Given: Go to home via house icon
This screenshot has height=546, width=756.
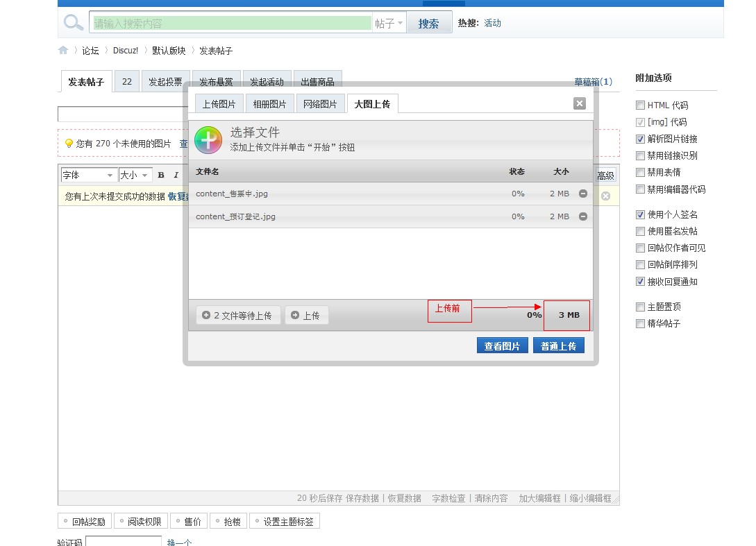Looking at the screenshot, I should tap(63, 50).
